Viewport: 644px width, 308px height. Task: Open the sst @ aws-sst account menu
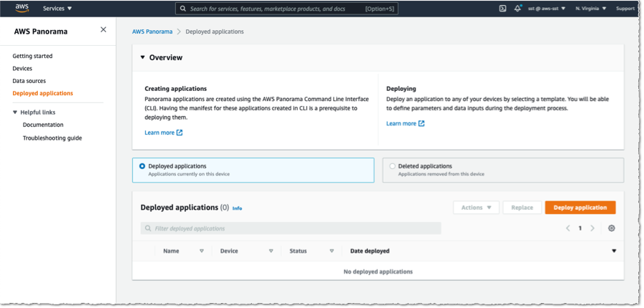pyautogui.click(x=546, y=8)
